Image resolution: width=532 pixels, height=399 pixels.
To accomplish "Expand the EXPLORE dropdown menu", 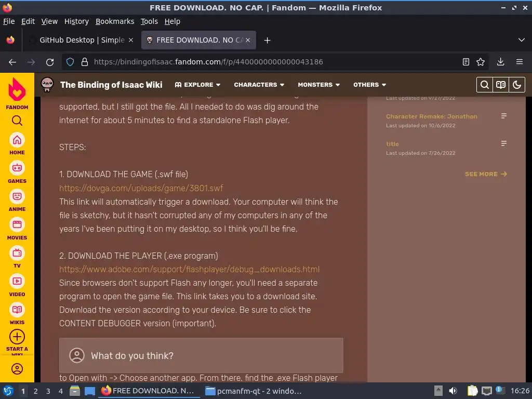I will click(x=197, y=85).
